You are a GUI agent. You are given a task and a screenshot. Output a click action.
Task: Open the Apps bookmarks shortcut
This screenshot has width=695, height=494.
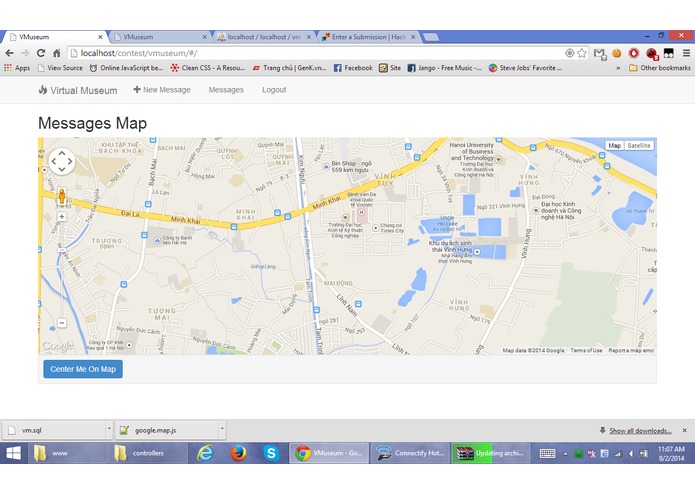pyautogui.click(x=17, y=68)
